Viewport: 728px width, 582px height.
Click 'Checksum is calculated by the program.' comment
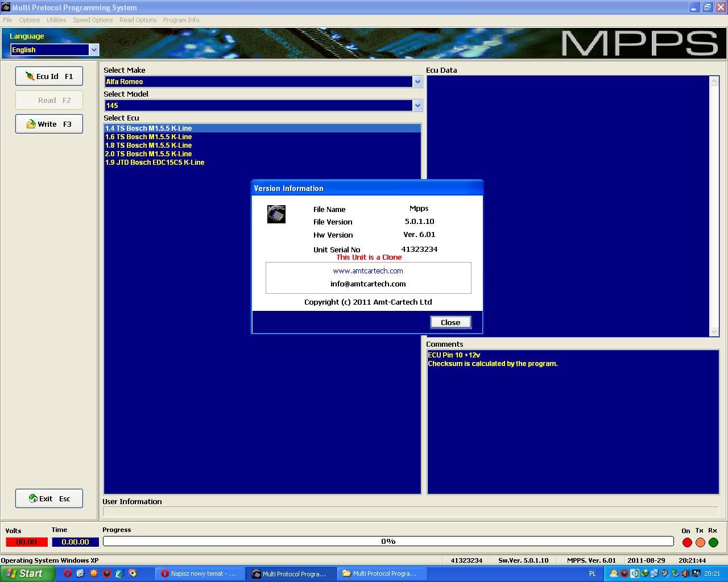[493, 364]
